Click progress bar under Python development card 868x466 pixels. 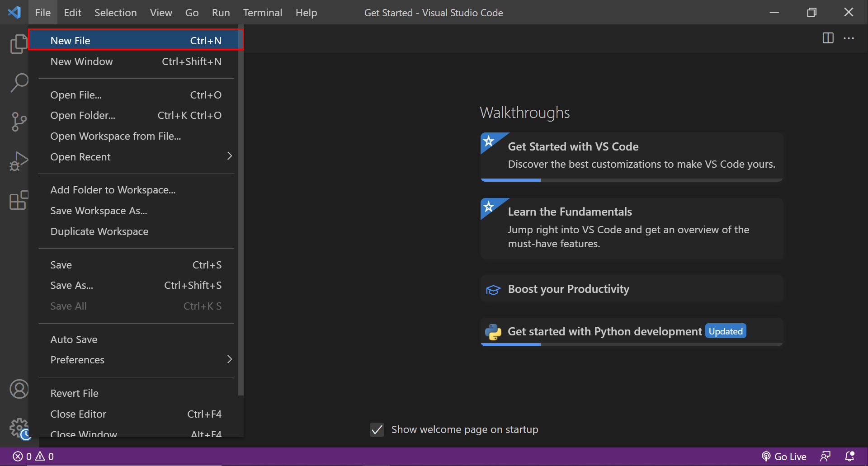[632, 344]
